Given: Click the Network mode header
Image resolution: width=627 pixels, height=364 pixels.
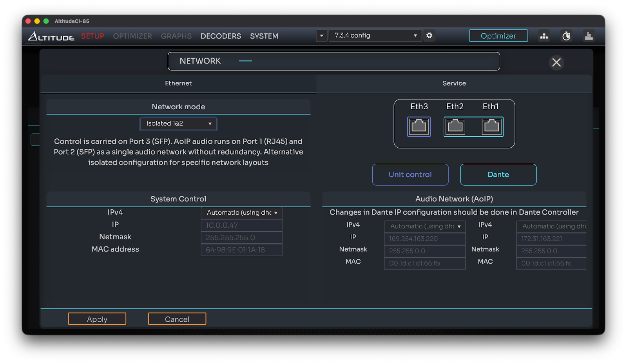Looking at the screenshot, I should tap(178, 107).
